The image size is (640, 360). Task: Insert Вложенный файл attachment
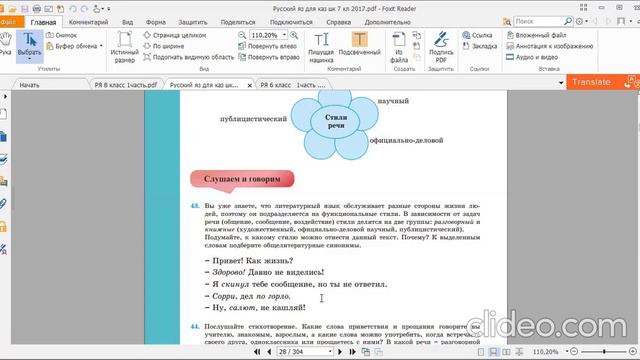(536, 35)
